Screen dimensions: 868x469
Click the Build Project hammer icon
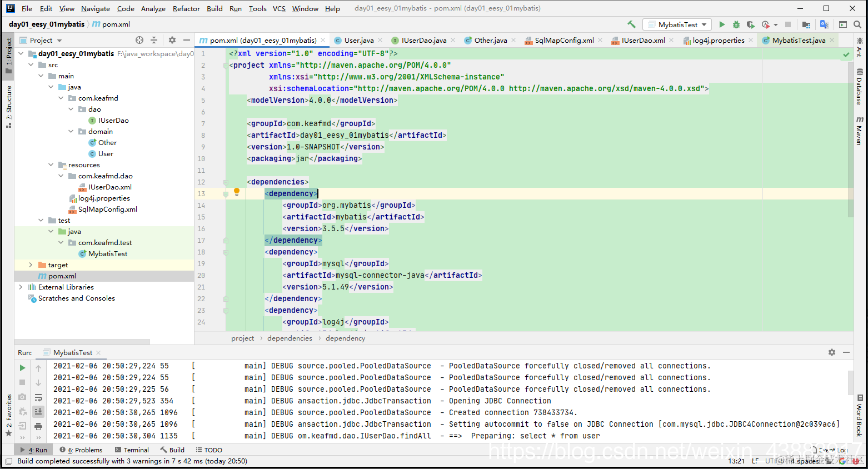tap(631, 24)
